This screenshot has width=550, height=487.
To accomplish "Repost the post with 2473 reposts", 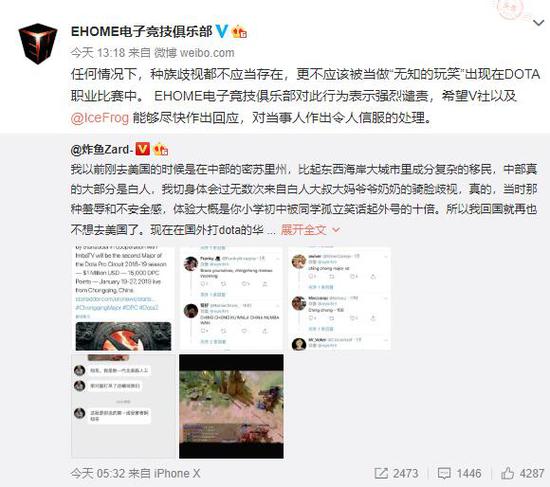I will (396, 474).
